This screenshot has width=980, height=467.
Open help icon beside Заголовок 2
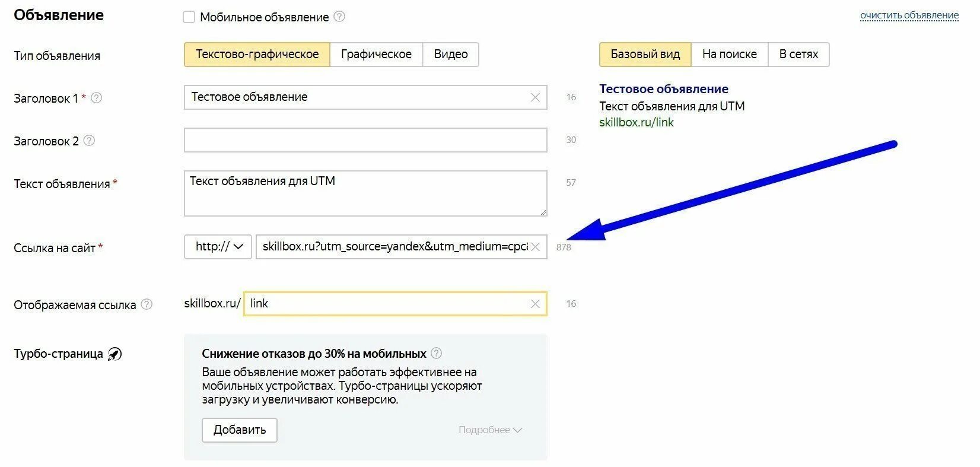pos(89,141)
